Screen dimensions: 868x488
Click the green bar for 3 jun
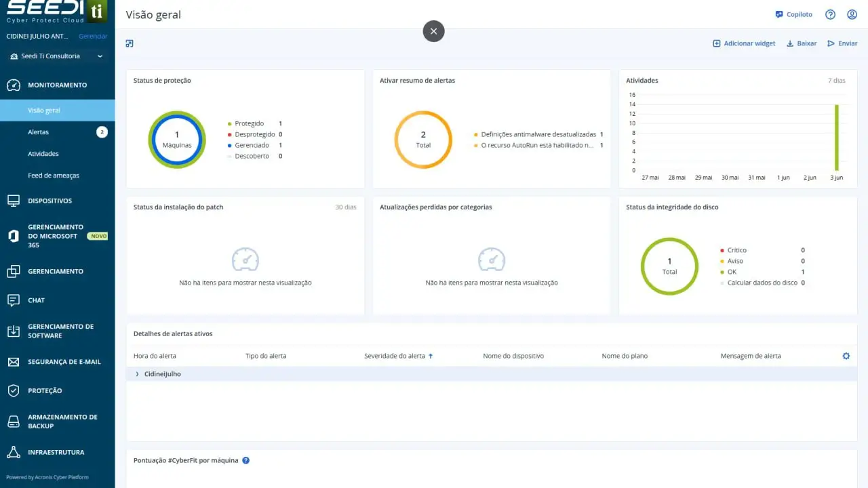click(x=837, y=138)
